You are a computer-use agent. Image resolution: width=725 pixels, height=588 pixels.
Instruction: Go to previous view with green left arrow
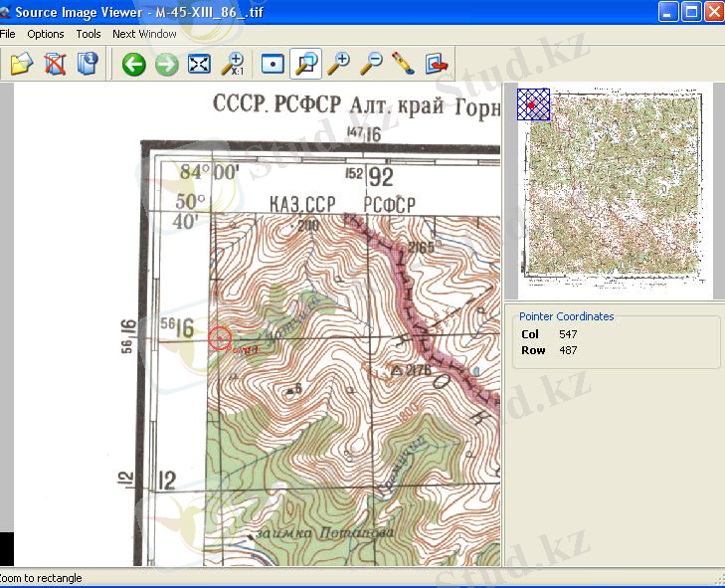(x=134, y=65)
